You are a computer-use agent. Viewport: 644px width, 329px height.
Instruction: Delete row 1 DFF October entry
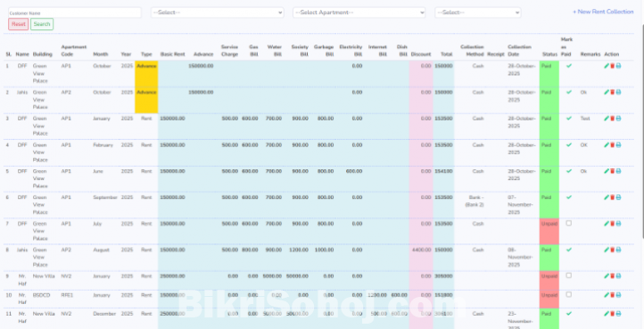613,66
